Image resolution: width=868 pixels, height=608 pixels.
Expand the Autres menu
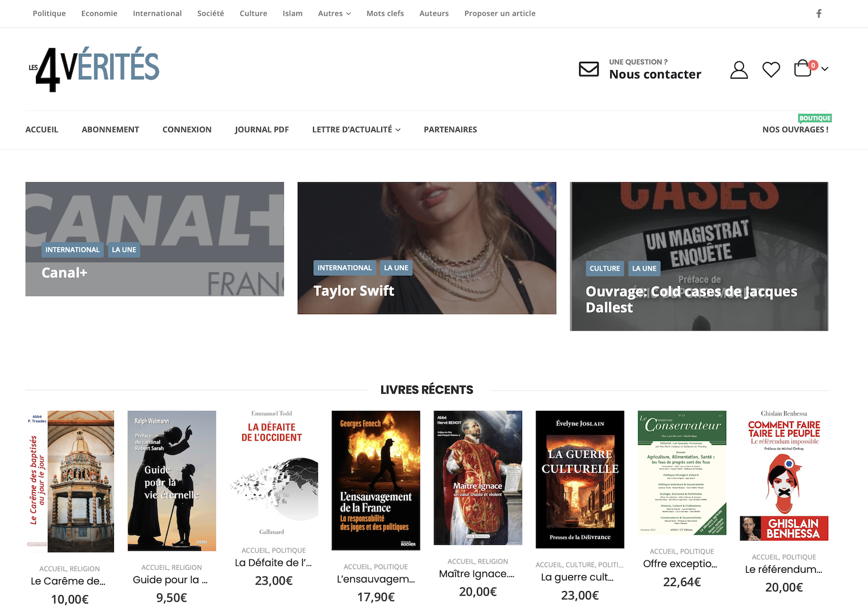[334, 13]
